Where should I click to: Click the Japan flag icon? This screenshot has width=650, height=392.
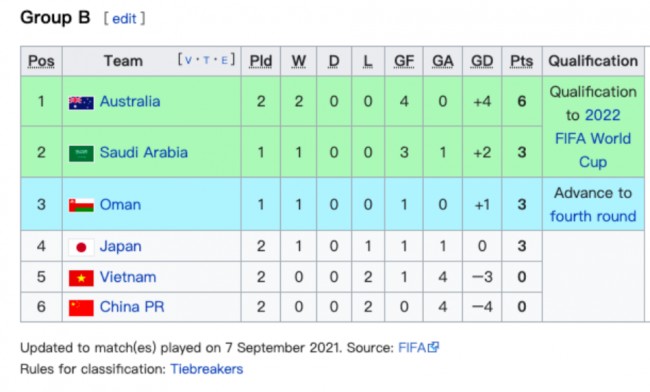81,247
